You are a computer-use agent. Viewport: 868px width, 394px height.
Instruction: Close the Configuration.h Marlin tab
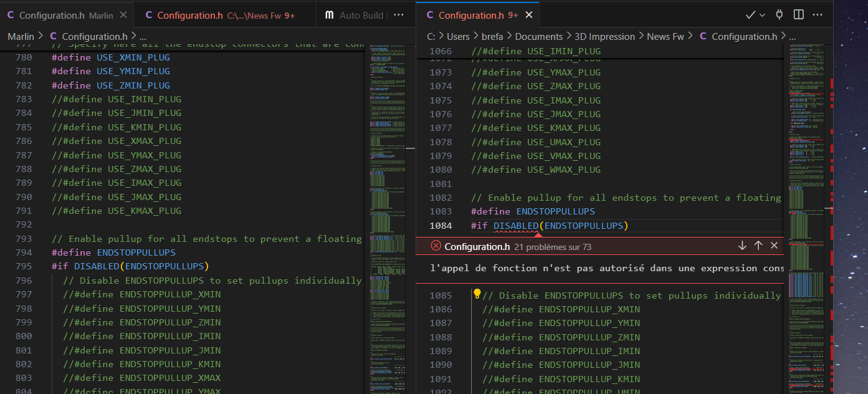coord(123,15)
